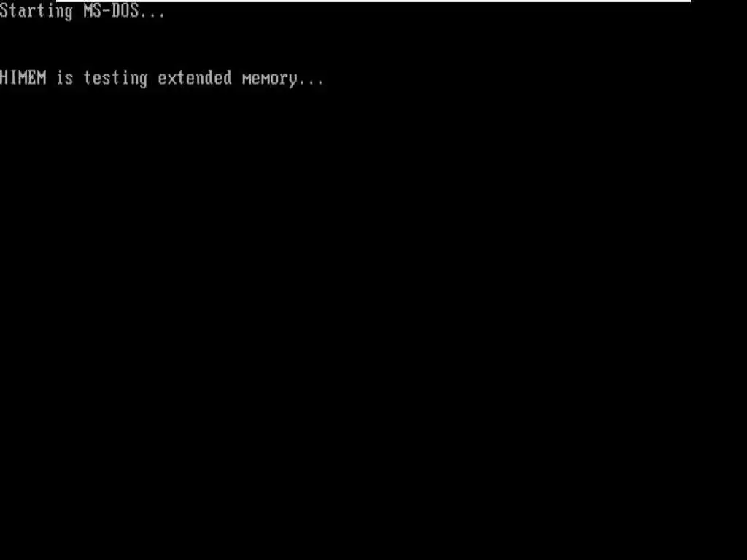Screen dimensions: 747x560
Task: Click the final "M" in "HIMEM"
Action: pos(42,77)
